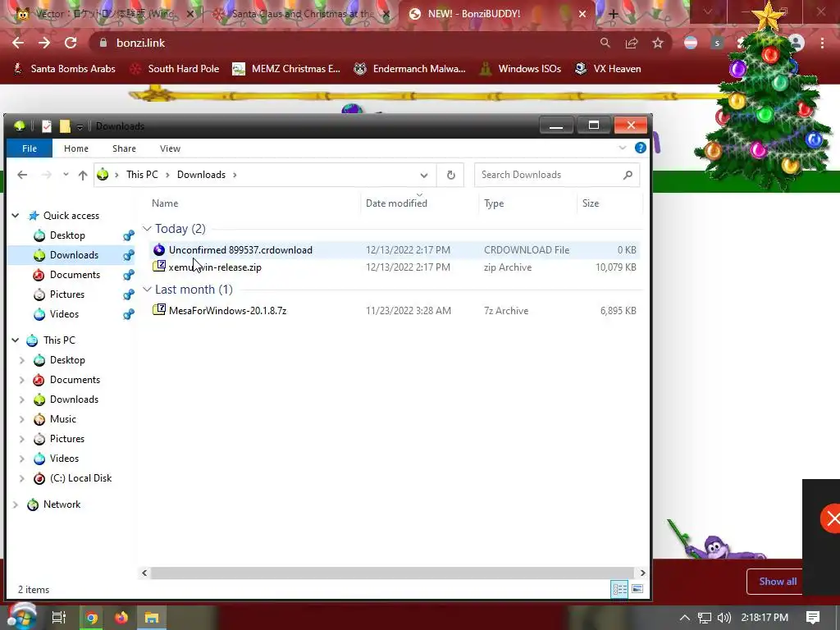
Task: Switch to large thumbnails view icon
Action: (637, 589)
